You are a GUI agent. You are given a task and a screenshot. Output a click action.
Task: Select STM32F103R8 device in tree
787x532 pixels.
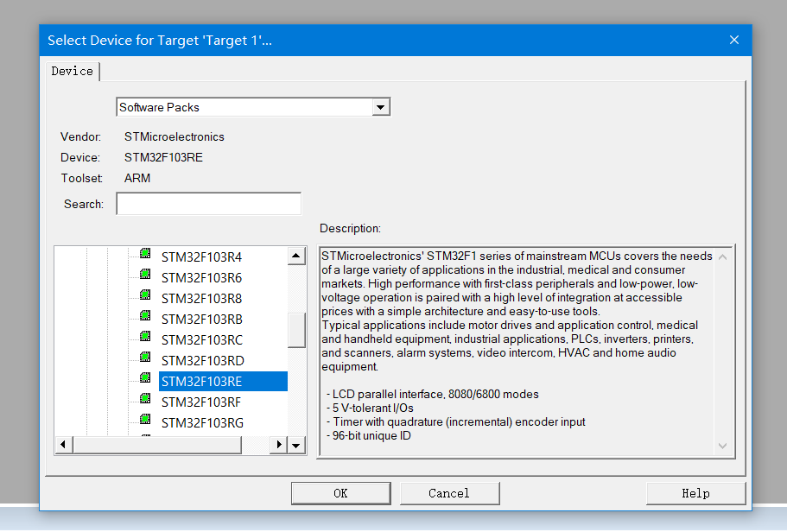pos(201,299)
